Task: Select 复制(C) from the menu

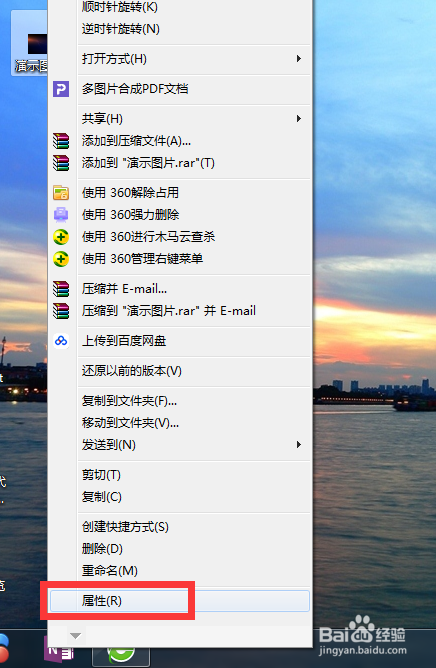Action: point(102,497)
